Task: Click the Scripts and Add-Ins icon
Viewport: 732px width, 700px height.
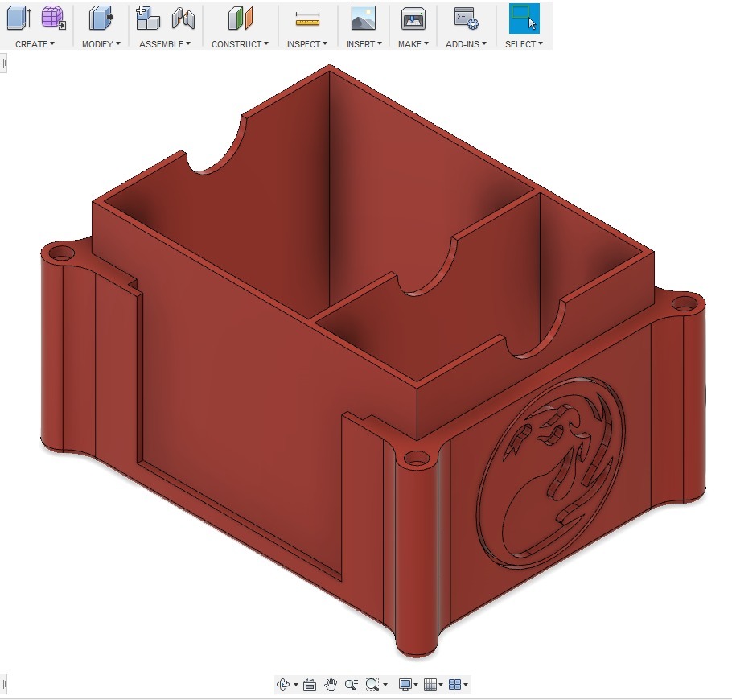Action: pyautogui.click(x=466, y=18)
